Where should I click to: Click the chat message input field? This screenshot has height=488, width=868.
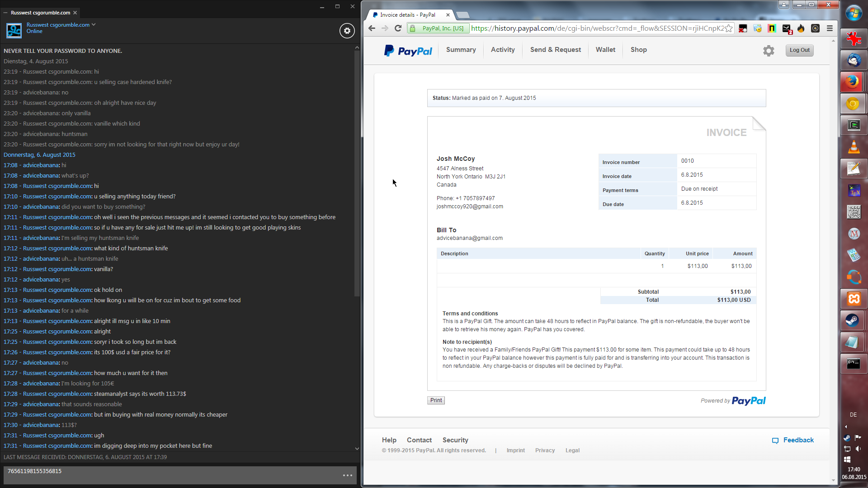[x=172, y=475]
